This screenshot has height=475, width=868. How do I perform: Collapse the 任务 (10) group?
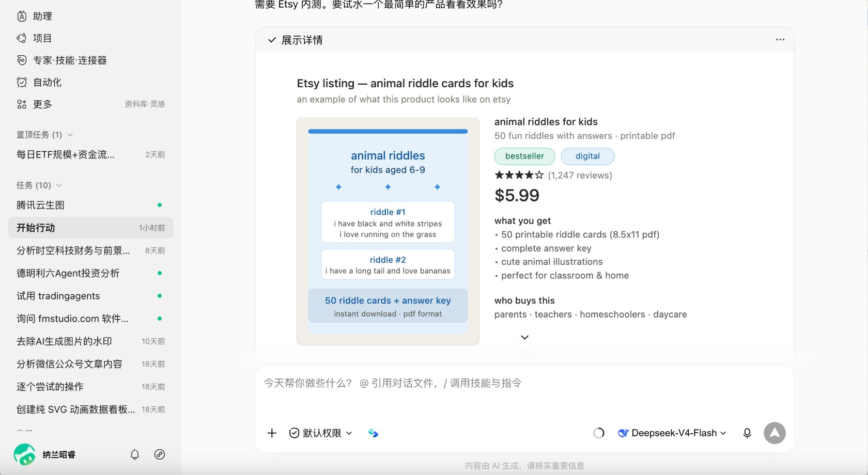[x=39, y=185]
